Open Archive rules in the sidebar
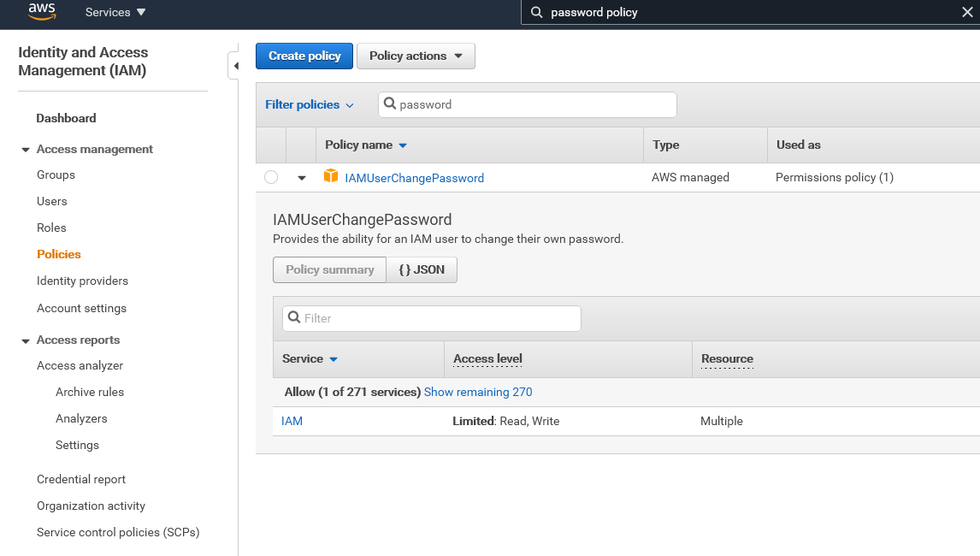 [x=90, y=392]
